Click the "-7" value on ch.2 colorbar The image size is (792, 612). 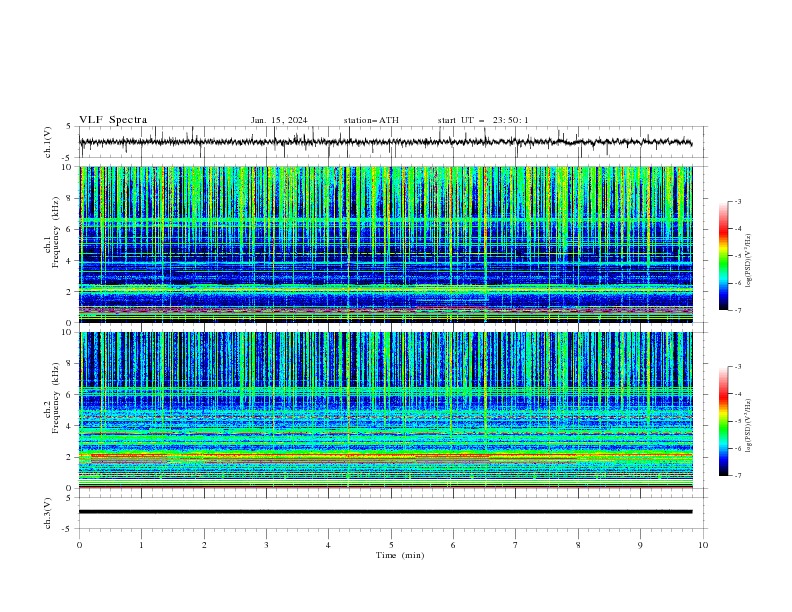(x=737, y=475)
